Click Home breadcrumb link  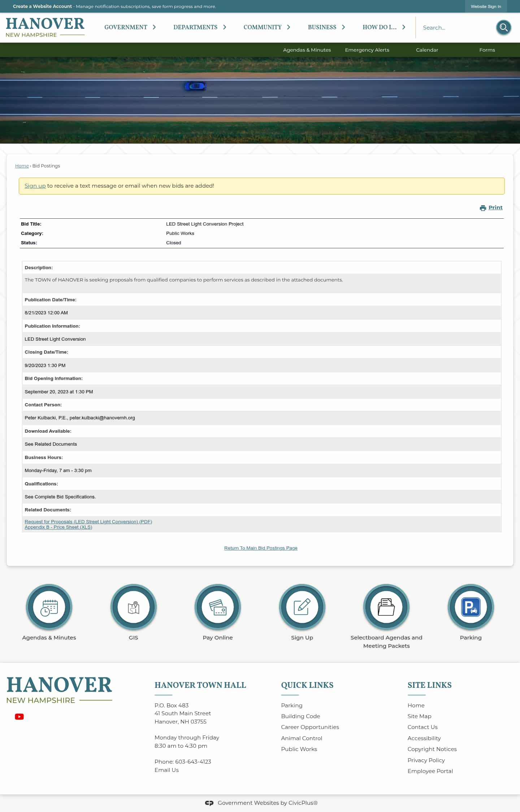click(22, 166)
